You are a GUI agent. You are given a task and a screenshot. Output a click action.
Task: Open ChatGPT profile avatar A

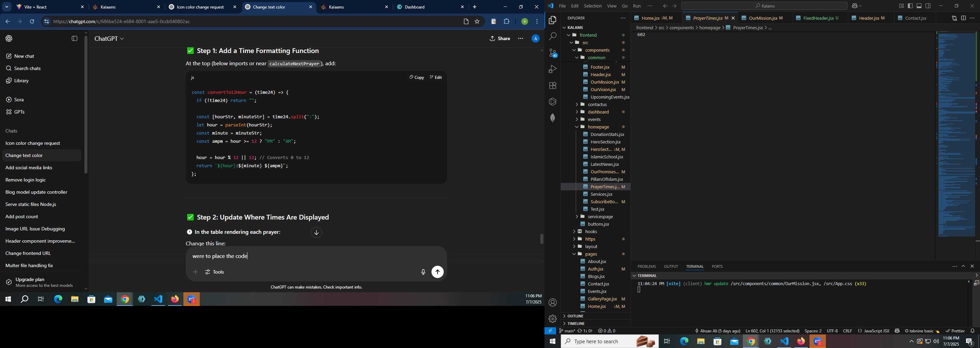(x=535, y=39)
